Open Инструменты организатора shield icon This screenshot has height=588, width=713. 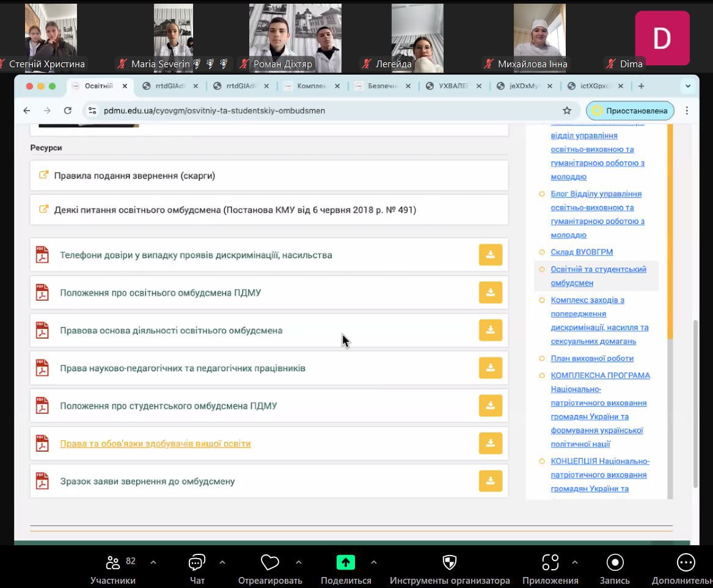[449, 562]
